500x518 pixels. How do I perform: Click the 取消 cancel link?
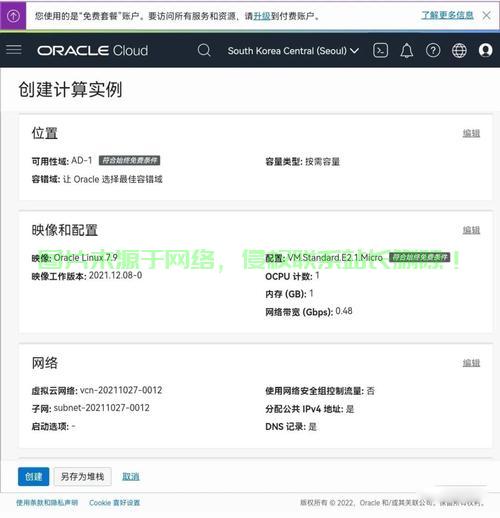(131, 477)
